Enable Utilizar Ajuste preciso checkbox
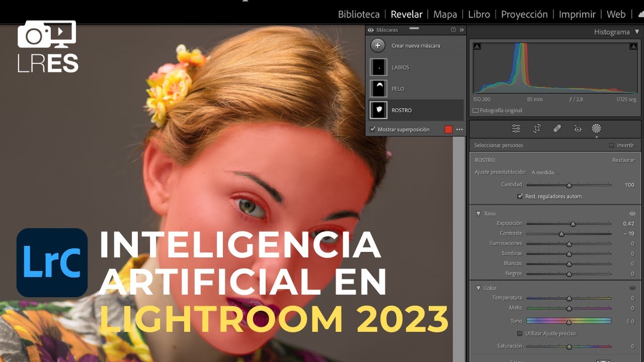Screen dimensions: 644x362 pyautogui.click(x=520, y=334)
